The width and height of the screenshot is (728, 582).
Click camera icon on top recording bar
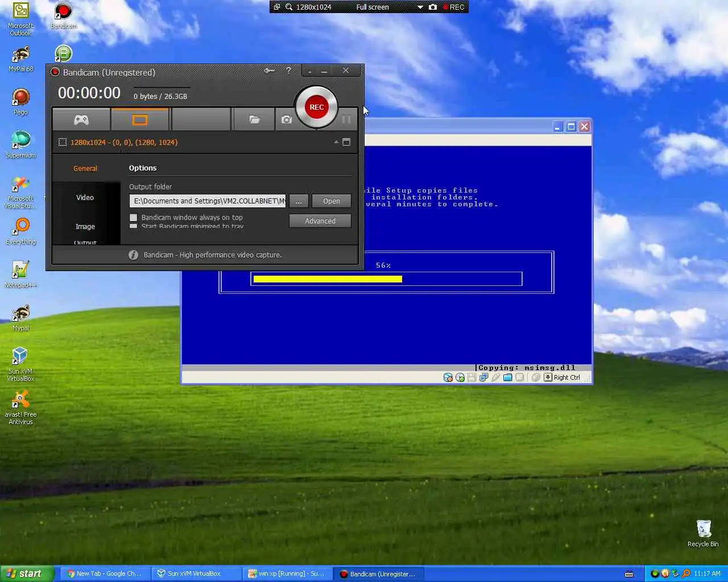click(433, 7)
